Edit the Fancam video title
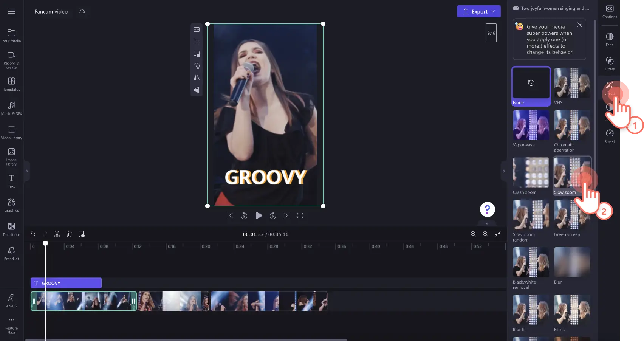This screenshot has height=341, width=644. [x=51, y=11]
